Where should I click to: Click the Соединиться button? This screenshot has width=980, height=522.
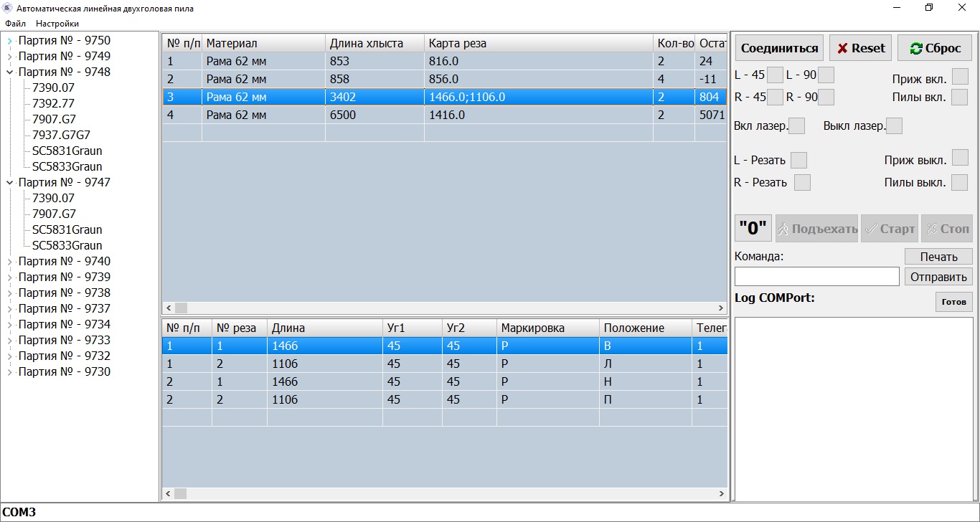(x=779, y=48)
